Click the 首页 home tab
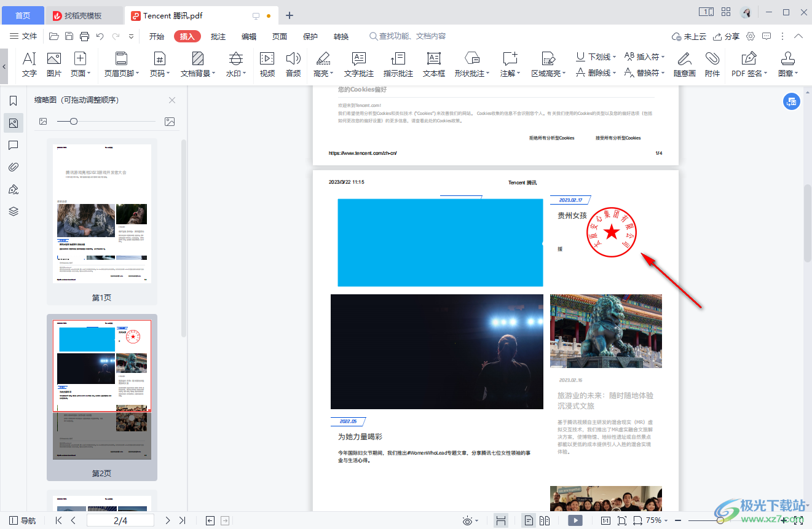Screen dimensions: 812x529 coord(23,15)
